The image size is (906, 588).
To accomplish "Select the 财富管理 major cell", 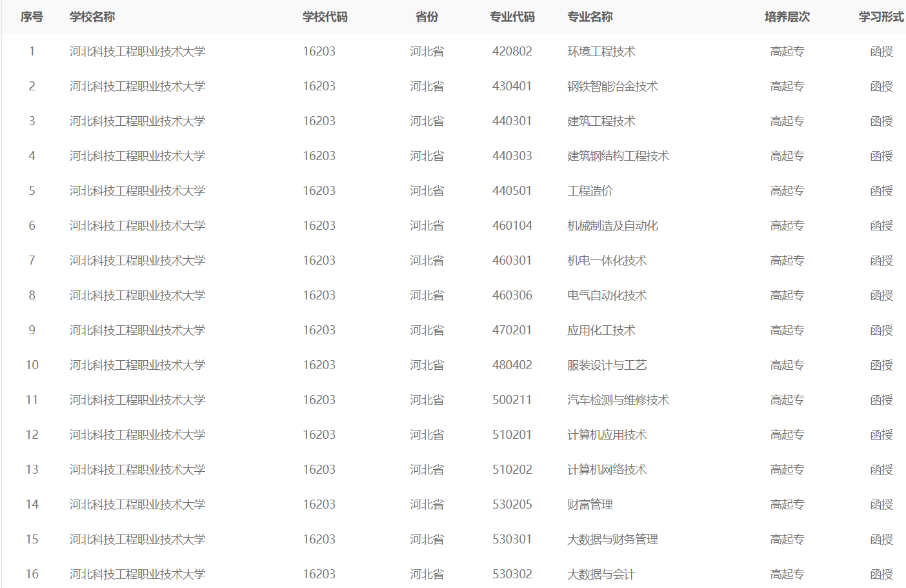I will (x=590, y=505).
